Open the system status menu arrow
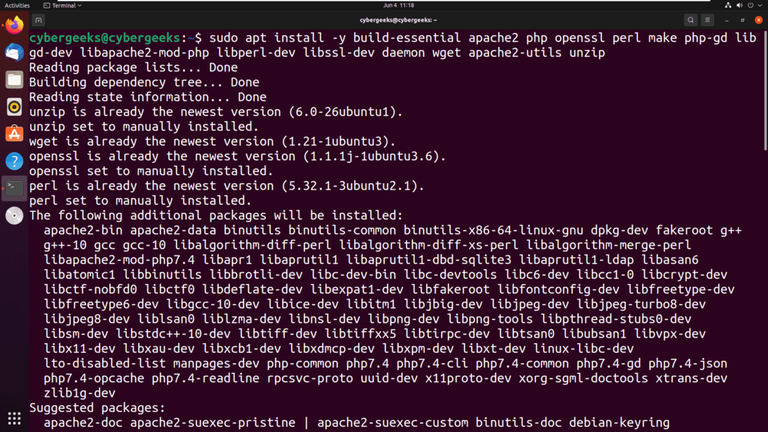This screenshot has height=432, width=768. point(760,5)
